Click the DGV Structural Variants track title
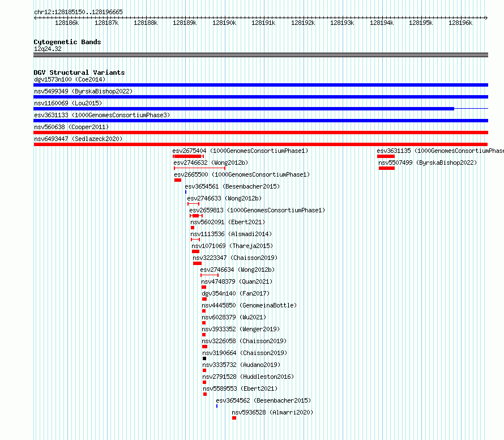 point(79,72)
